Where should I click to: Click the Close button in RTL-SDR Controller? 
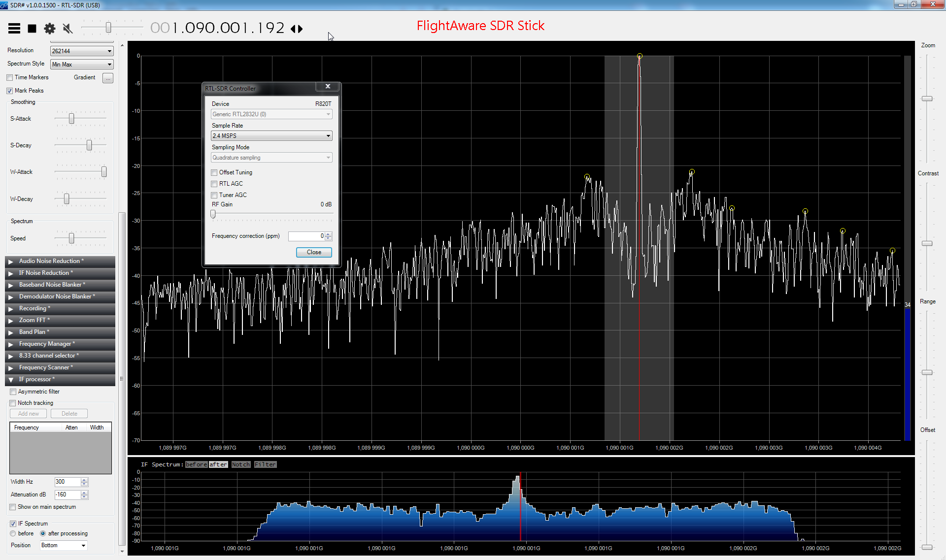(x=313, y=252)
